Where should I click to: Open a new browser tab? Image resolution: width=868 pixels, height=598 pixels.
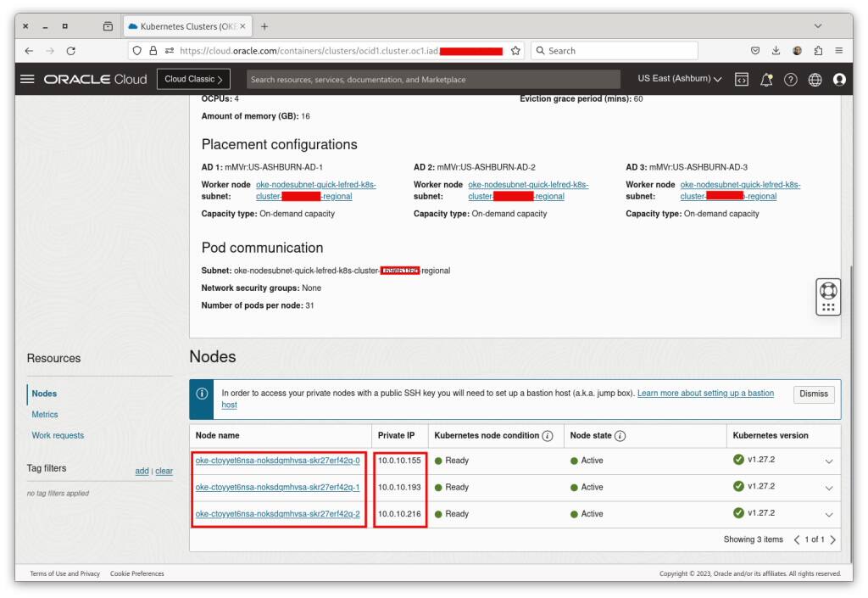[x=264, y=26]
